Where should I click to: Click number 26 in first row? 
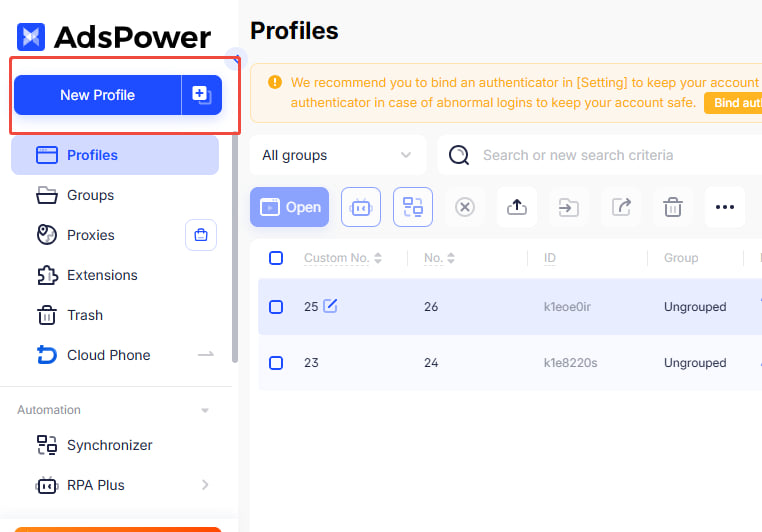tap(431, 307)
